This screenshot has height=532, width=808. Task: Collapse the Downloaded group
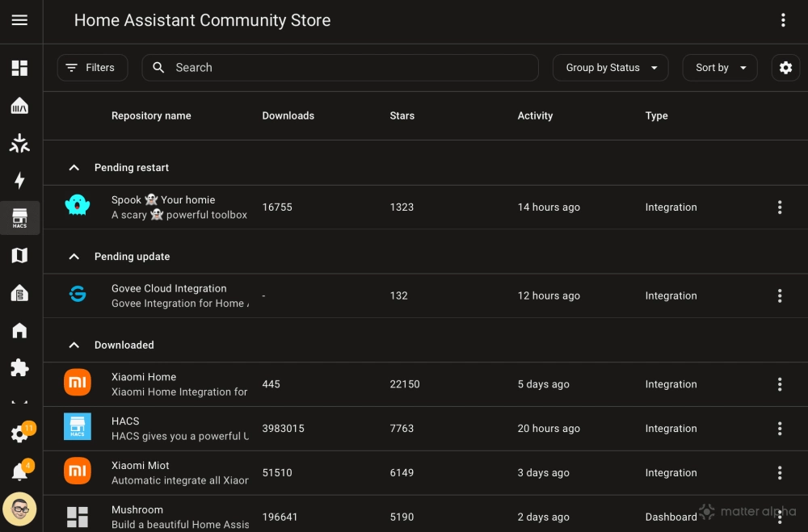74,345
